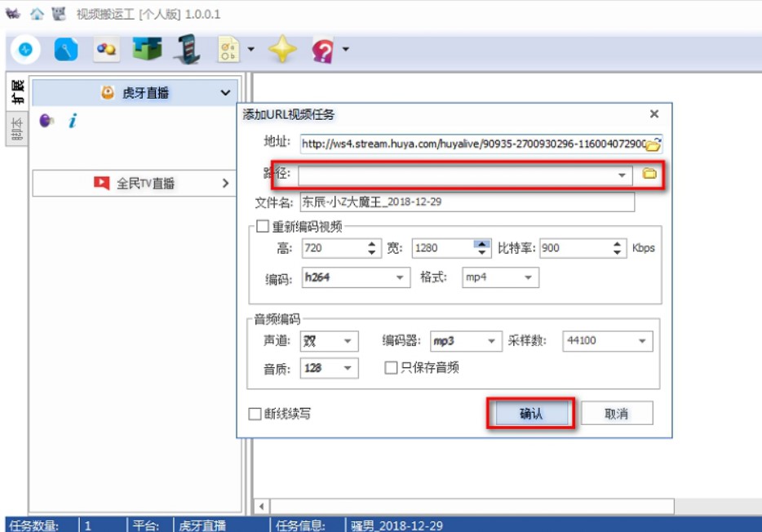This screenshot has height=532, width=762.
Task: Close the 添加URL视频任务 dialog
Action: click(654, 113)
